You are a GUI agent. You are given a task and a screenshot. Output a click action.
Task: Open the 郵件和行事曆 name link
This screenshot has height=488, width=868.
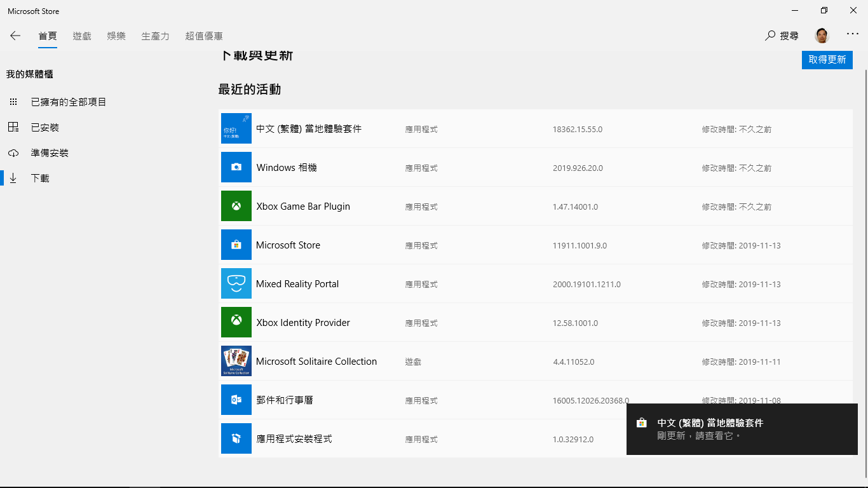(285, 400)
